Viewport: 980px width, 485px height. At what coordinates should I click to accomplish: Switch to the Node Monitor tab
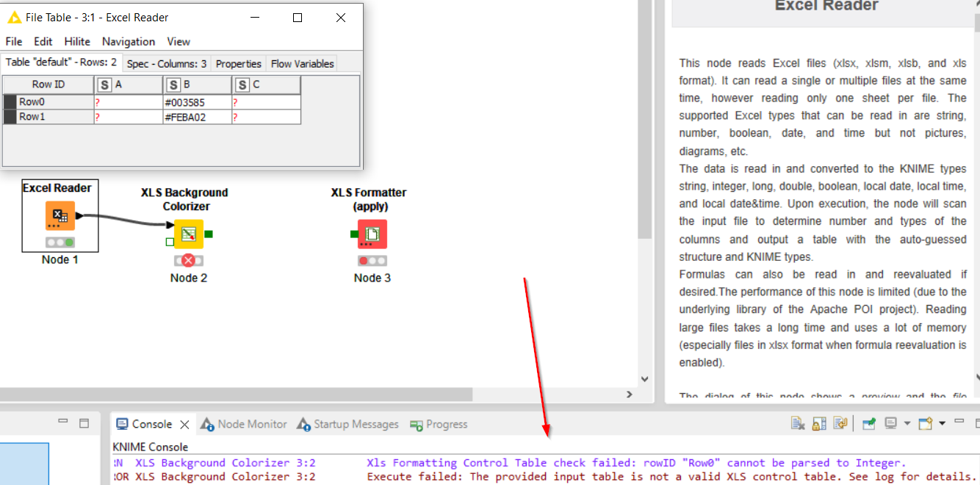coord(244,424)
